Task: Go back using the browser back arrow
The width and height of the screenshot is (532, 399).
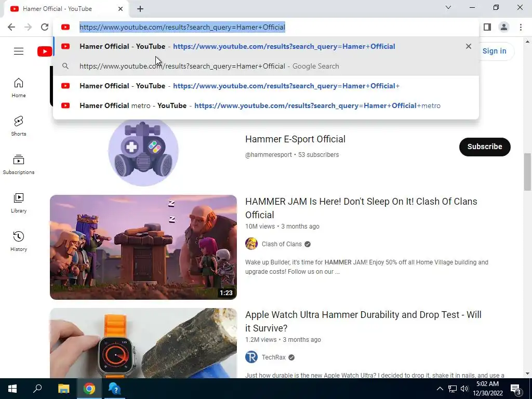Action: (11, 27)
